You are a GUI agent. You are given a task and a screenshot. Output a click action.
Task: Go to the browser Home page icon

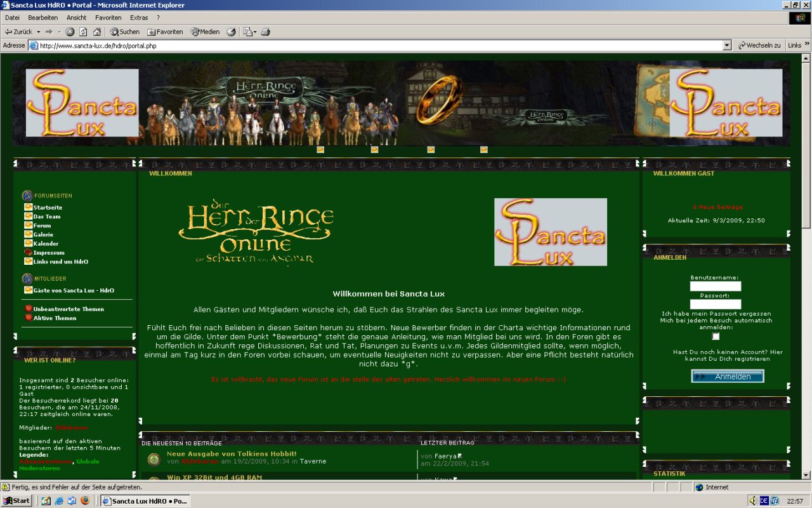point(97,32)
